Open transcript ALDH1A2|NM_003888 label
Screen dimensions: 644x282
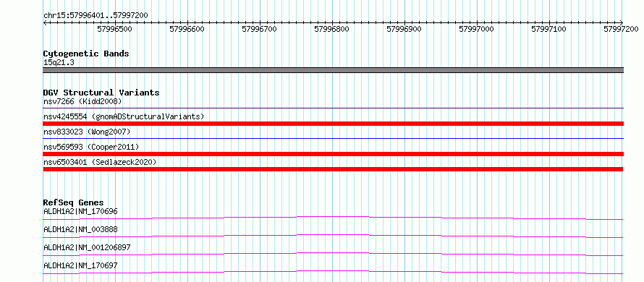pos(80,229)
